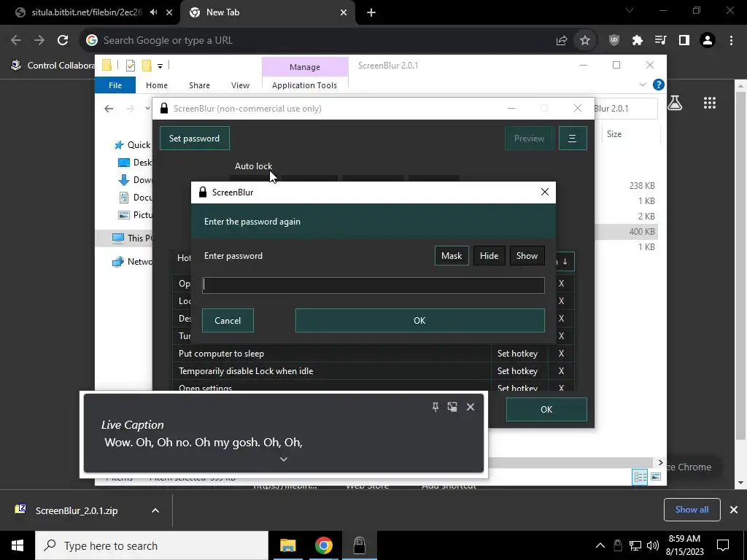Toggle Chrome side panel icon
747x560 pixels.
684,41
